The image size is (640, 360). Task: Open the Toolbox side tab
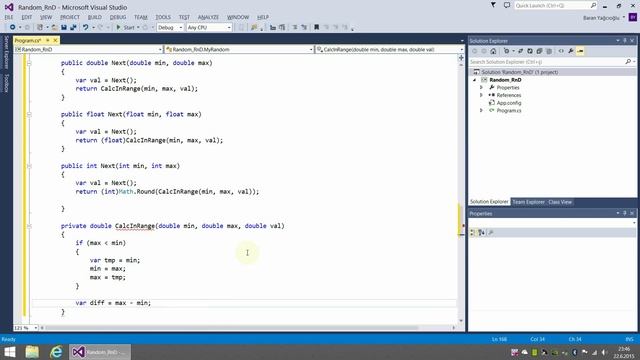coord(6,83)
